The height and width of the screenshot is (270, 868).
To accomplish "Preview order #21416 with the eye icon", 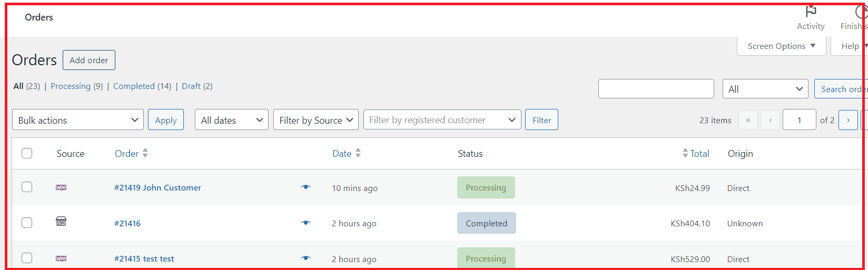I will pos(305,223).
